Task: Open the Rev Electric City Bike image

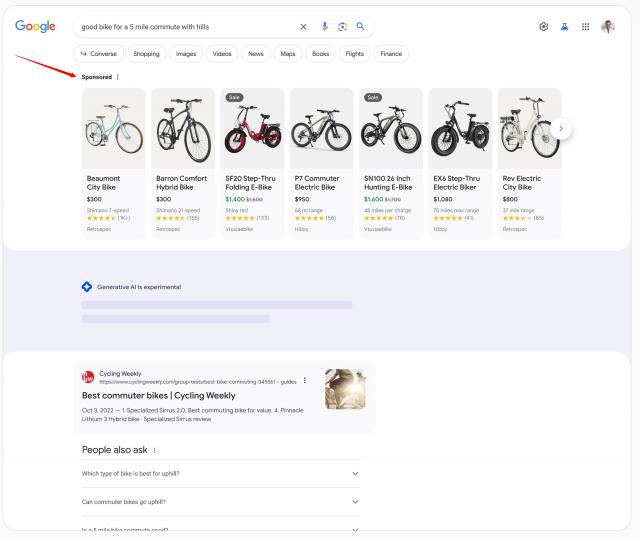Action: click(530, 129)
